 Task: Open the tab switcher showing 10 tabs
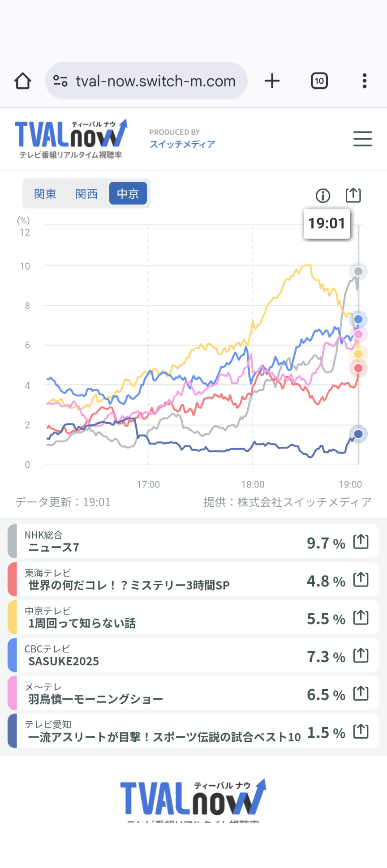[x=319, y=81]
